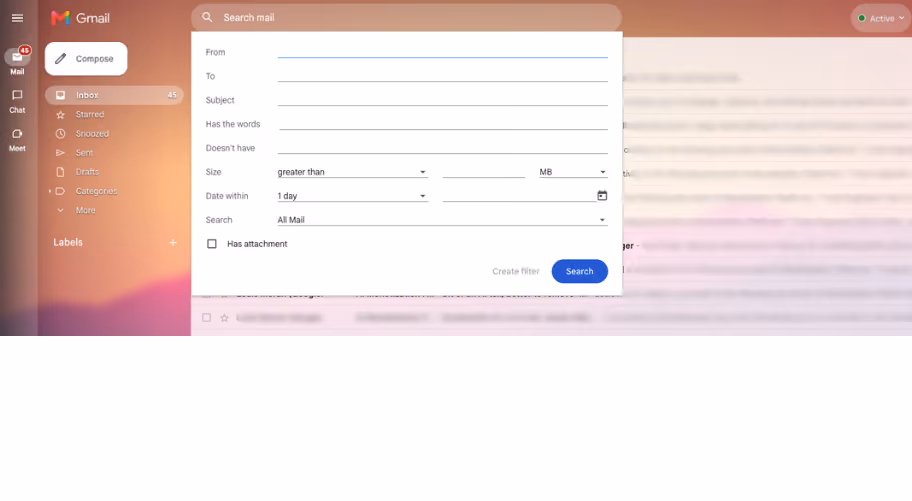912x501 pixels.
Task: Create a new label with plus icon
Action: click(173, 243)
